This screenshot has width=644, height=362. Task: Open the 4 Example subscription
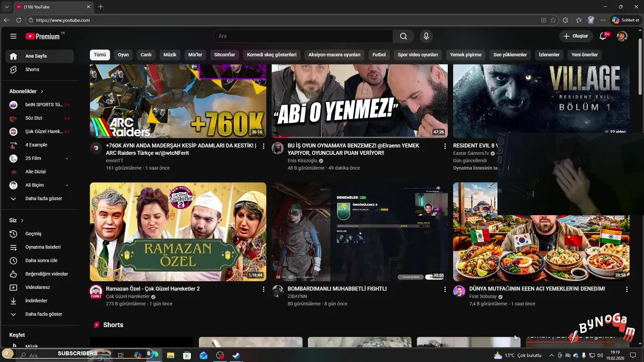pyautogui.click(x=40, y=145)
